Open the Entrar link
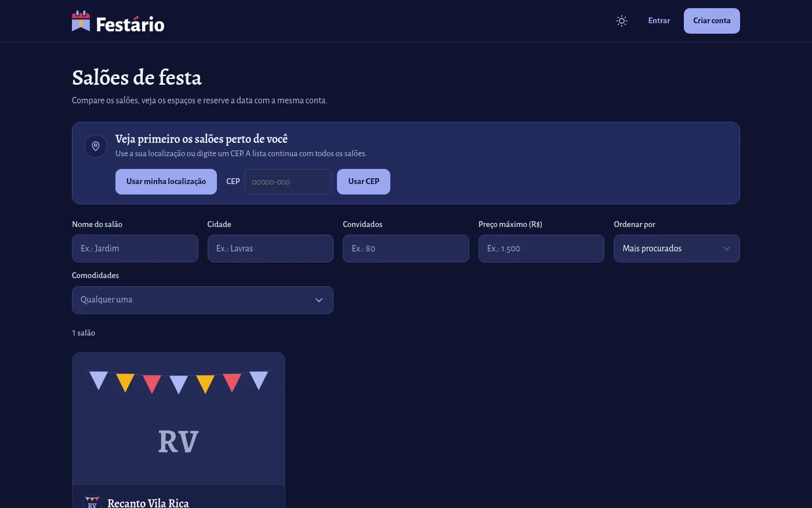The width and height of the screenshot is (812, 508). tap(659, 21)
